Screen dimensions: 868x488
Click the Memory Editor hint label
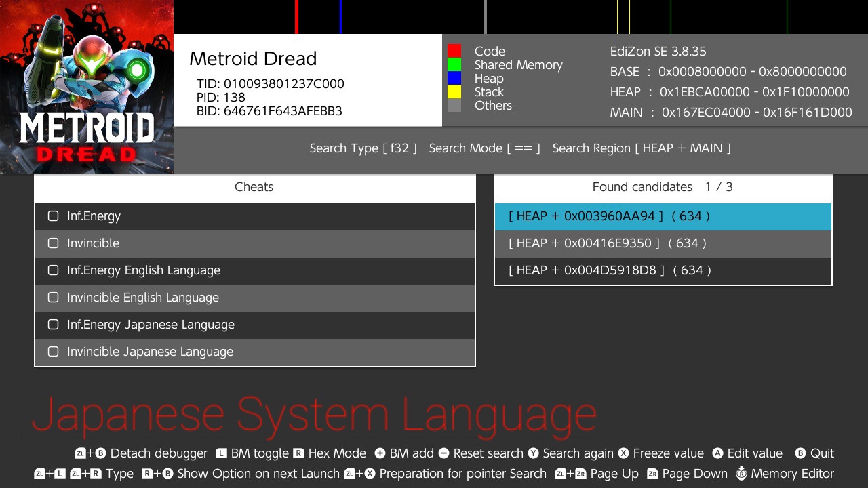point(793,474)
